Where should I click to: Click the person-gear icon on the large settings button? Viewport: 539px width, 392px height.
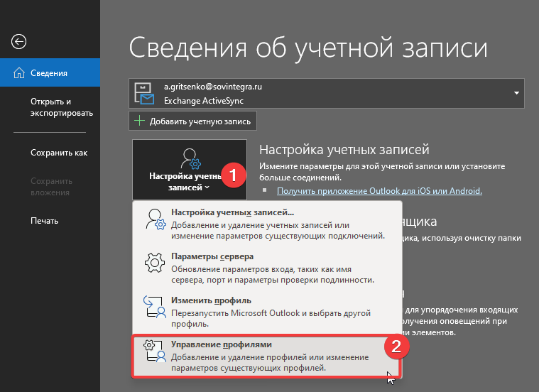pos(190,159)
